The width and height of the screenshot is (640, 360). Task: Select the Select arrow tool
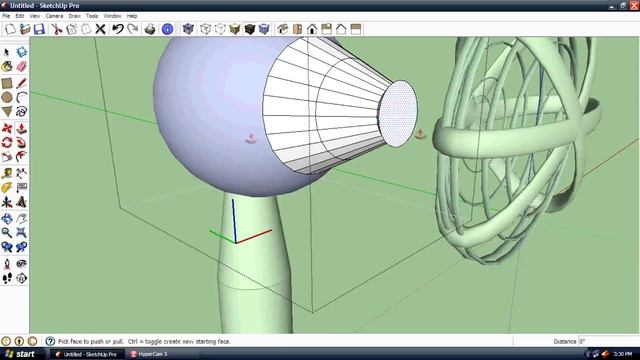click(x=7, y=52)
